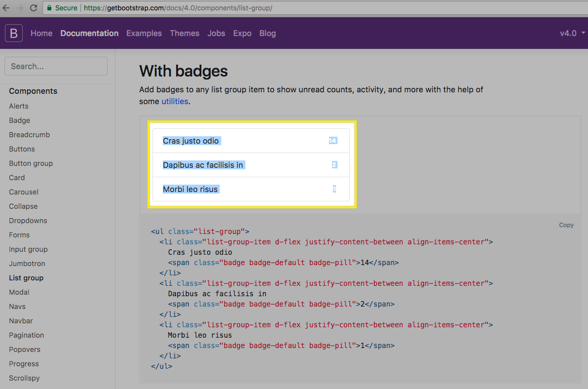Switch to the Home nav item
Viewport: 588px width, 389px height.
[x=41, y=33]
